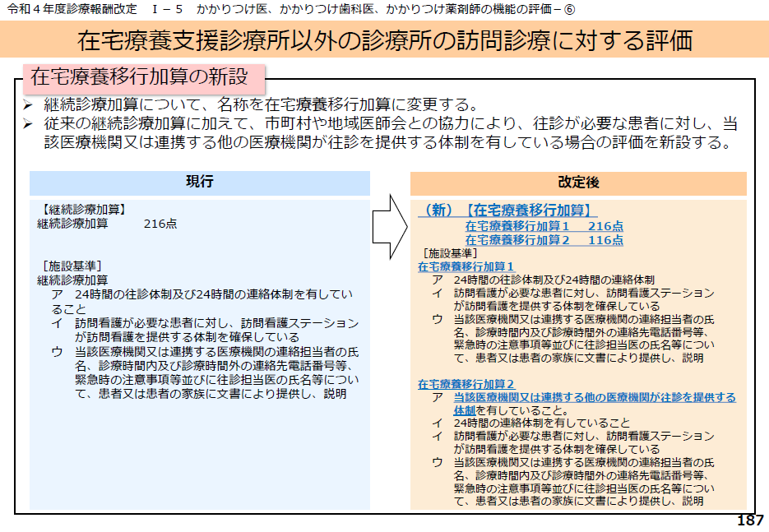Click the second bullet arrow marker
Image resolution: width=769 pixels, height=532 pixels.
click(28, 124)
